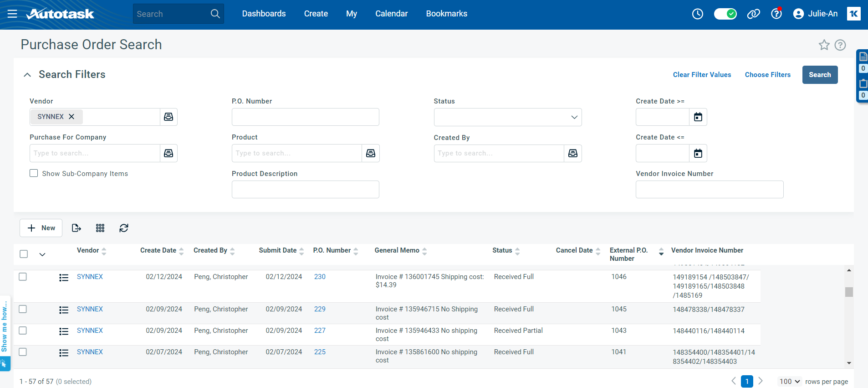This screenshot has width=868, height=388.
Task: Select the checkbox for PO 229 row
Action: coord(23,309)
